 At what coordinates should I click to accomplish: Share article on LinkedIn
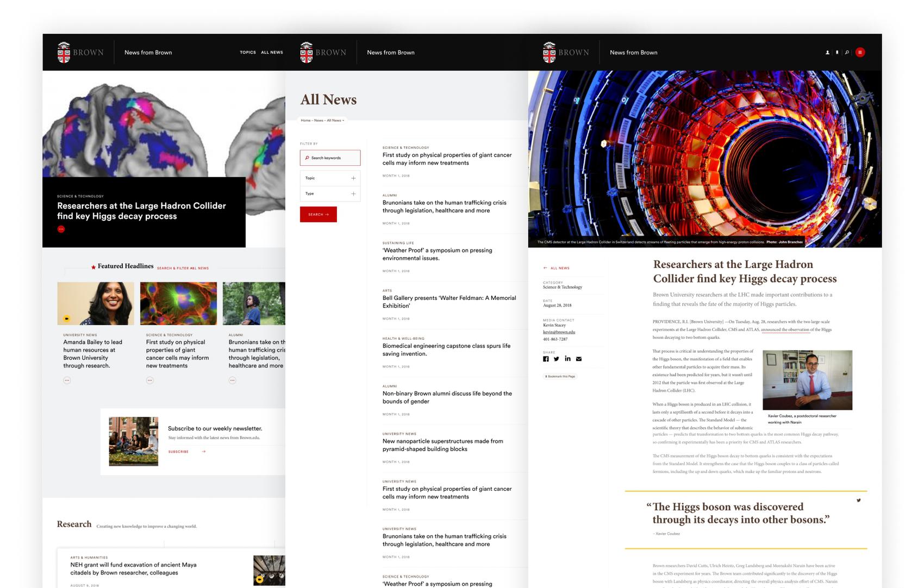[567, 359]
